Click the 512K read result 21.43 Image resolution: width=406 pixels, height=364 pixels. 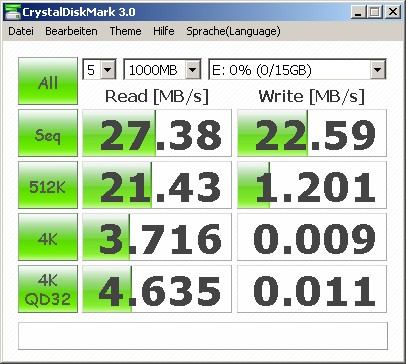coord(157,185)
